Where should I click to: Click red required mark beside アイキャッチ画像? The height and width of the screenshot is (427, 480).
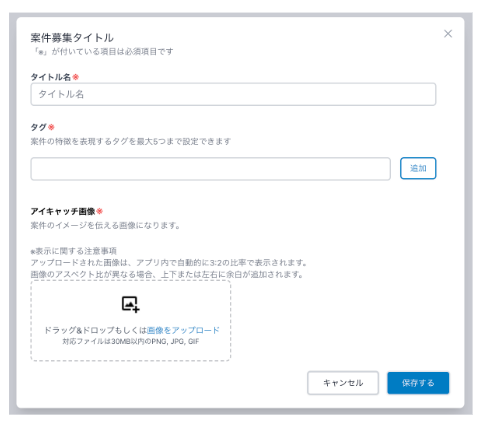99,211
